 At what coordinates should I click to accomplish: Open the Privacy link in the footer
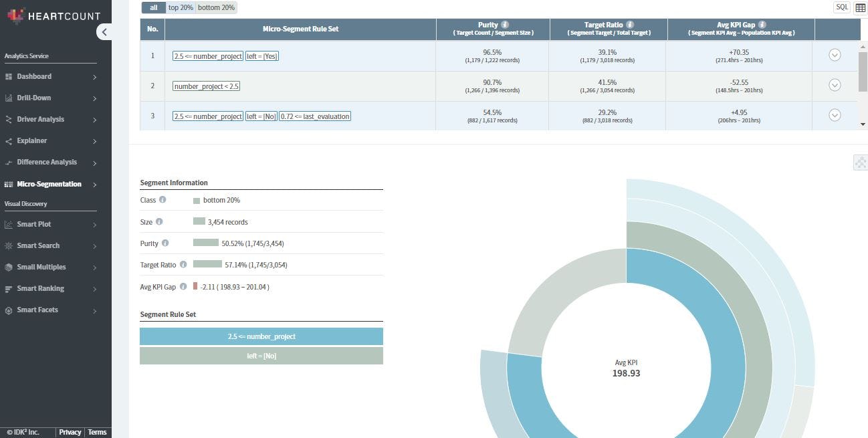(x=70, y=432)
